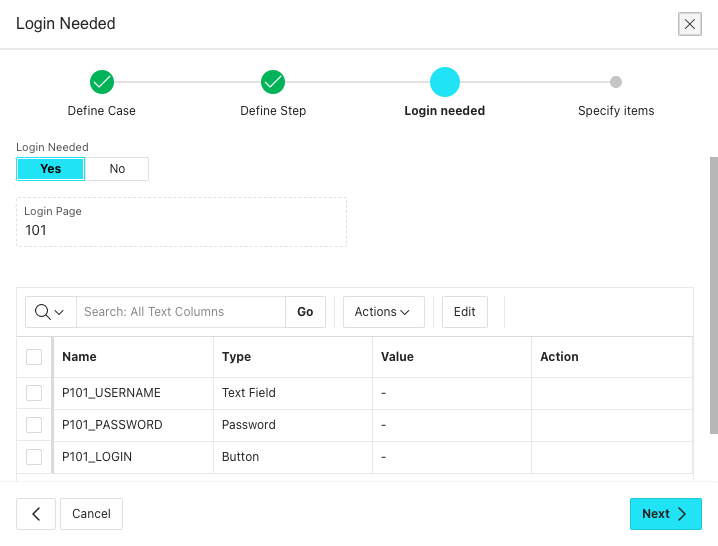This screenshot has height=546, width=718.
Task: Click the Value cell of P101_LOGIN
Action: tap(452, 457)
